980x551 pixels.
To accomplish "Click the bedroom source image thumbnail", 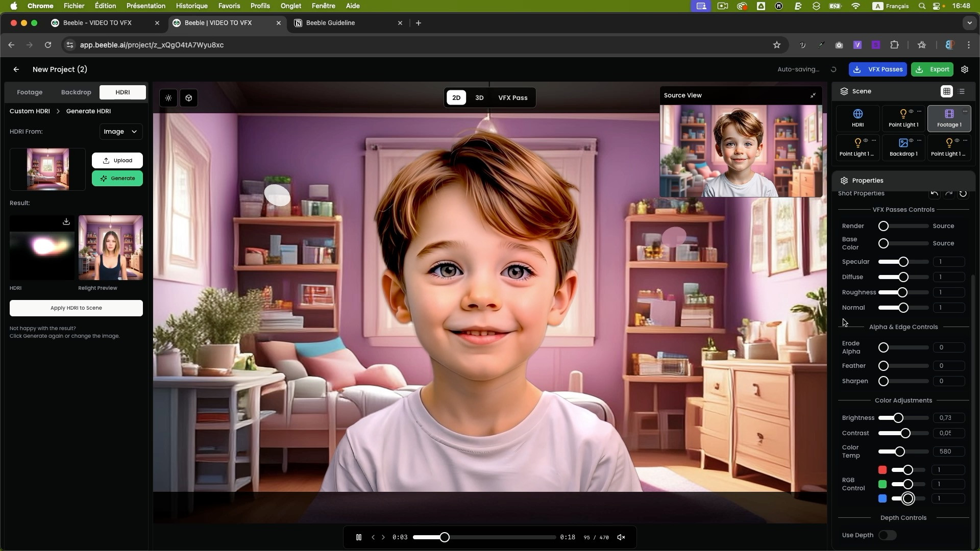I will [x=48, y=169].
